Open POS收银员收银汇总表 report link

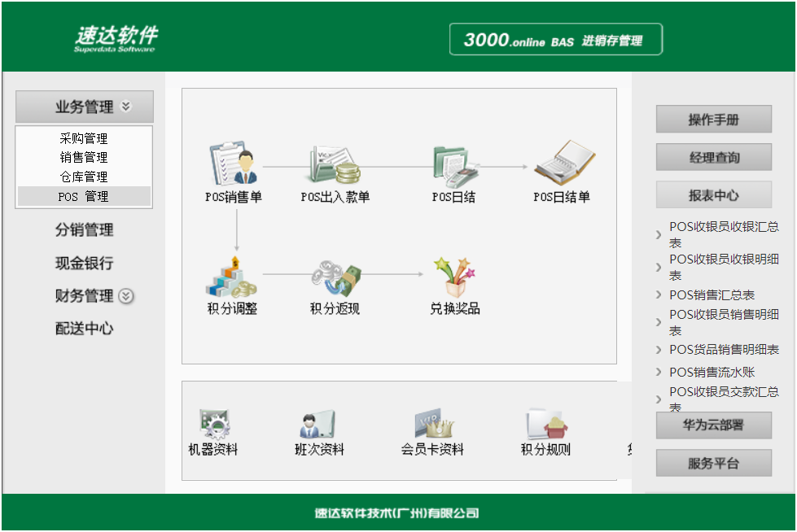pos(724,234)
